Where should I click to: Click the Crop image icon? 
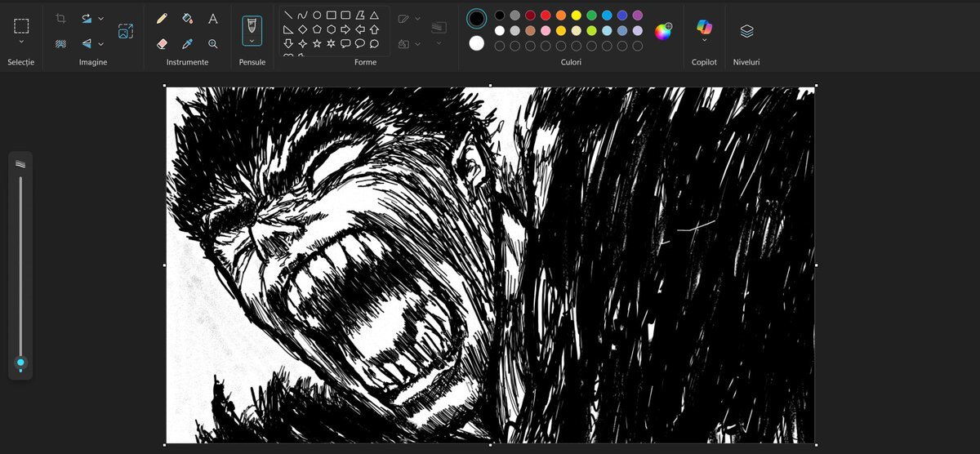pos(60,18)
